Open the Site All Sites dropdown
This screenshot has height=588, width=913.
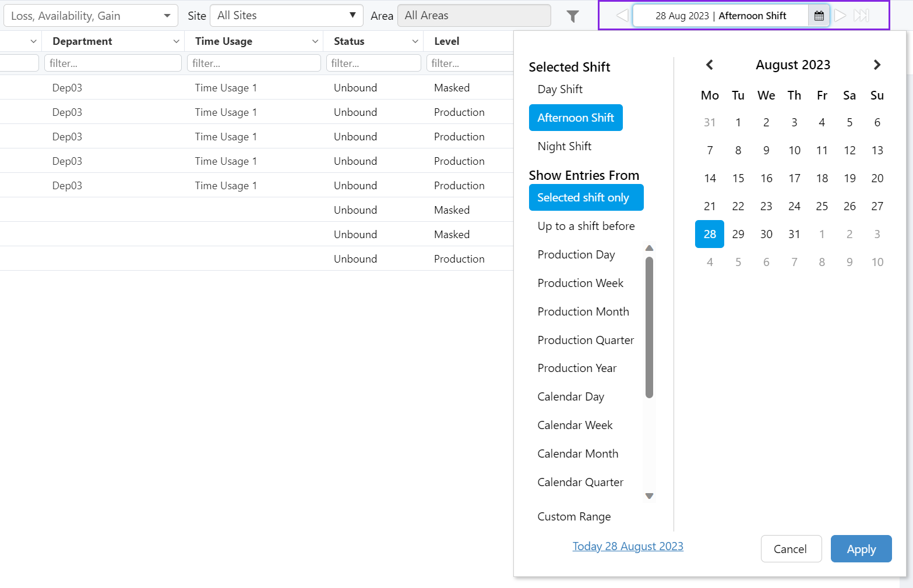286,16
